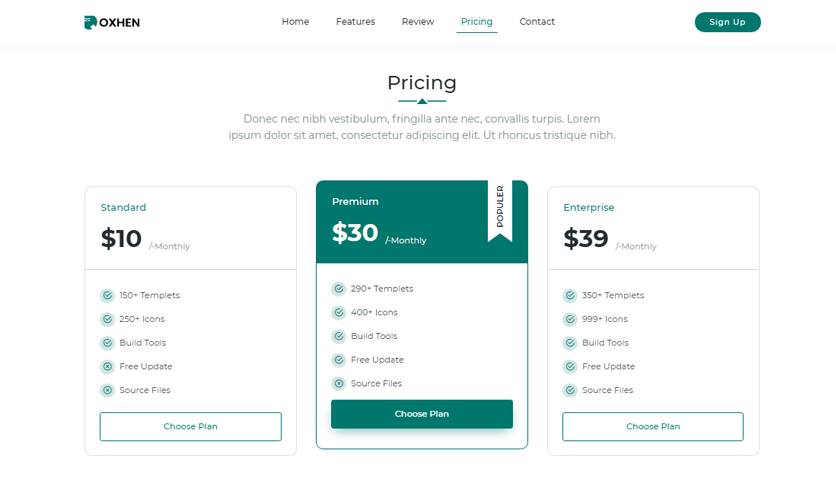The width and height of the screenshot is (836, 484).
Task: Choose Plan for the Enterprise tier
Action: tap(653, 426)
